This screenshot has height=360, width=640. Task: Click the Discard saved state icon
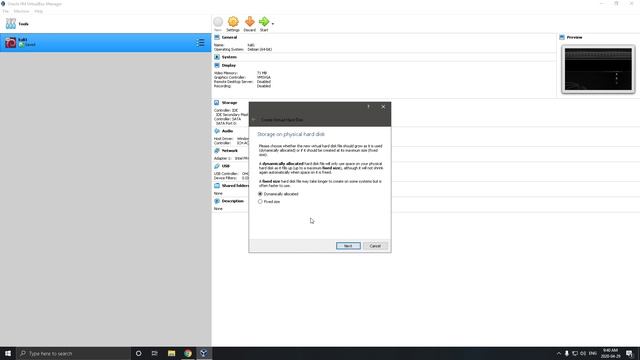tap(249, 24)
